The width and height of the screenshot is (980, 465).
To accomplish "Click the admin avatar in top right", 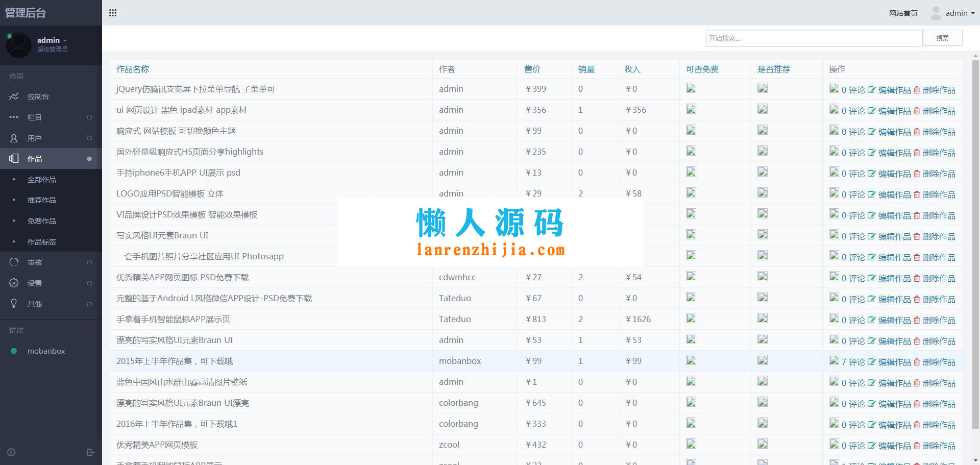I will (936, 13).
